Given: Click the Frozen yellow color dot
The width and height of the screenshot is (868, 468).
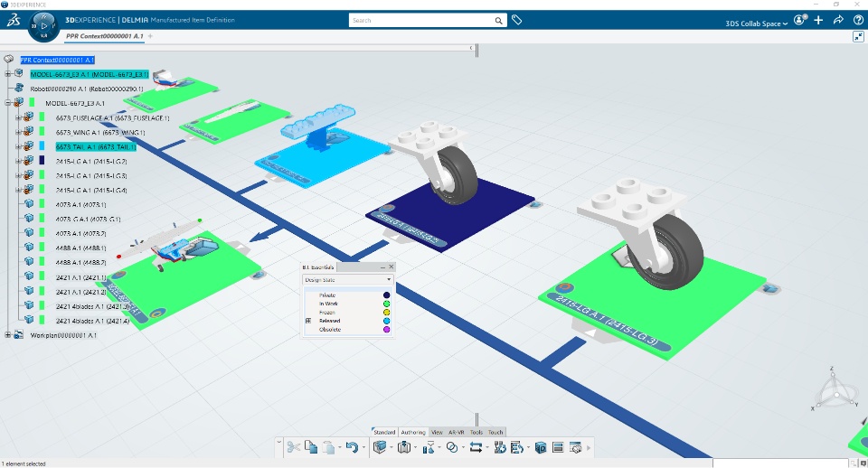Looking at the screenshot, I should 386,312.
